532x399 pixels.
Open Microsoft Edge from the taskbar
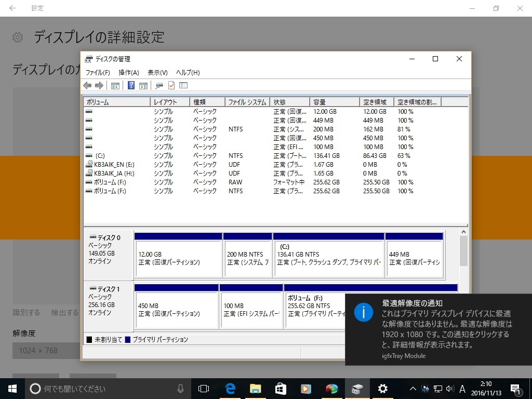click(230, 388)
